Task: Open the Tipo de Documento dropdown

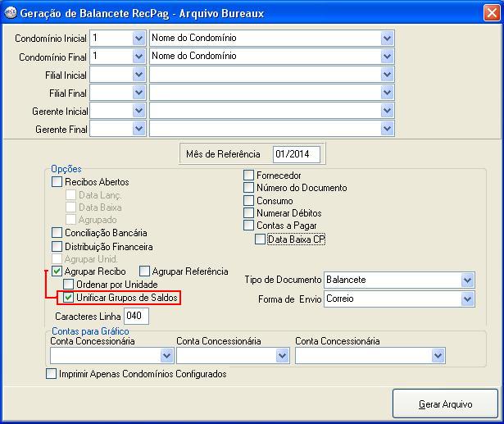Action: pos(467,280)
